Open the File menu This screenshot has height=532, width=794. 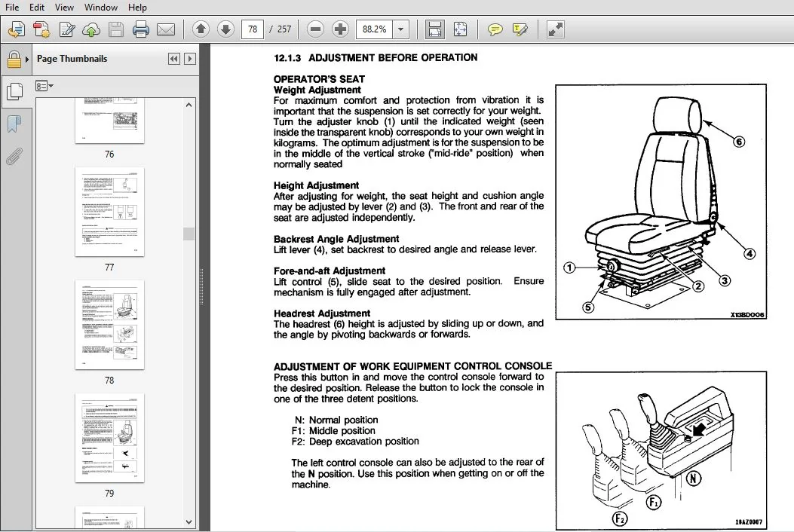pyautogui.click(x=11, y=7)
